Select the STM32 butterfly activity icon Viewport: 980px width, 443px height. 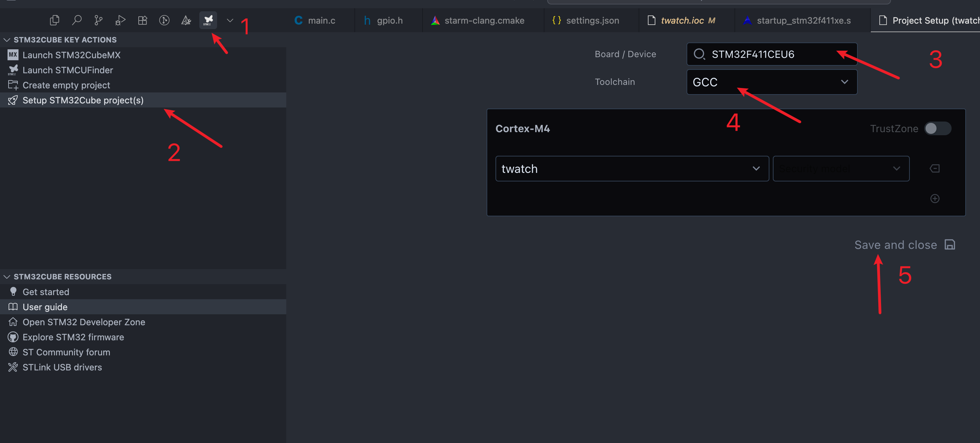tap(208, 20)
